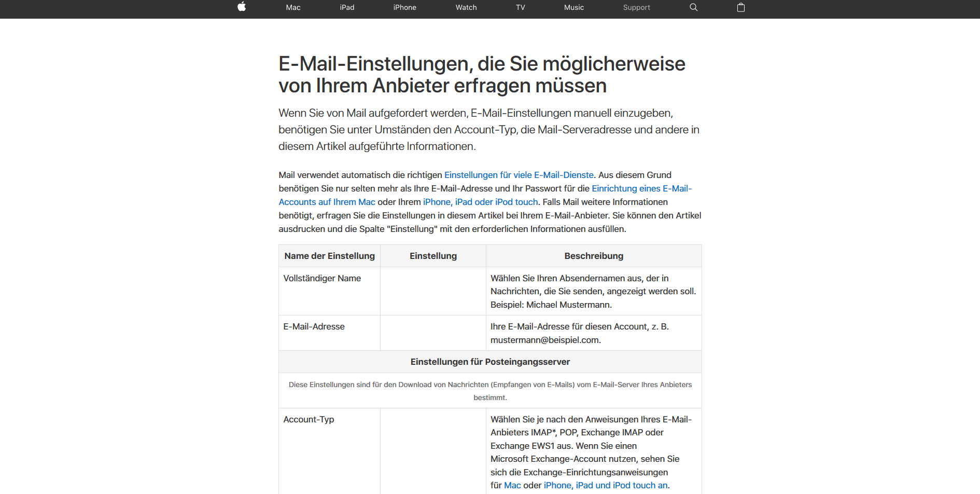Screen dimensions: 980x494
Task: Open the shopping bag icon
Action: pyautogui.click(x=740, y=7)
